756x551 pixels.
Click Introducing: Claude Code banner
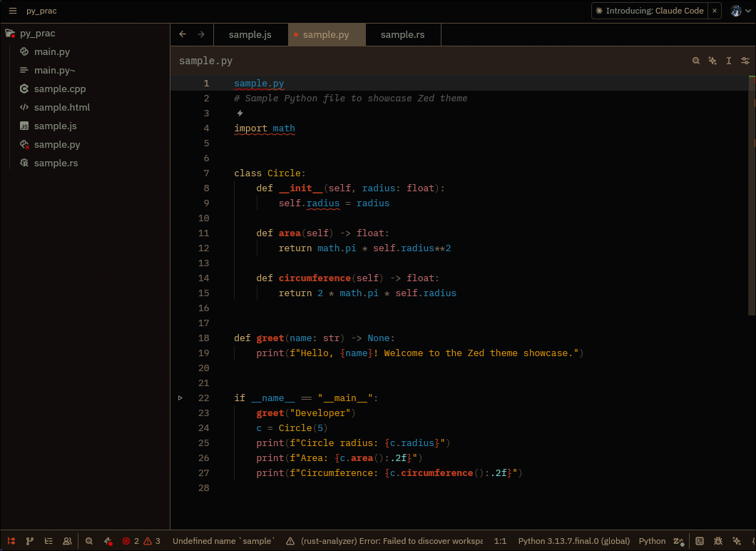pos(650,11)
